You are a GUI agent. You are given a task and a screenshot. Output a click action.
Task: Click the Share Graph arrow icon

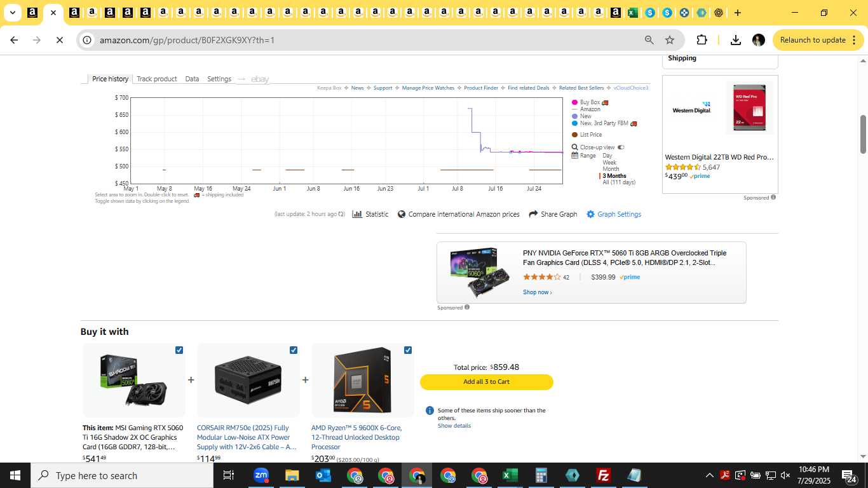point(533,214)
